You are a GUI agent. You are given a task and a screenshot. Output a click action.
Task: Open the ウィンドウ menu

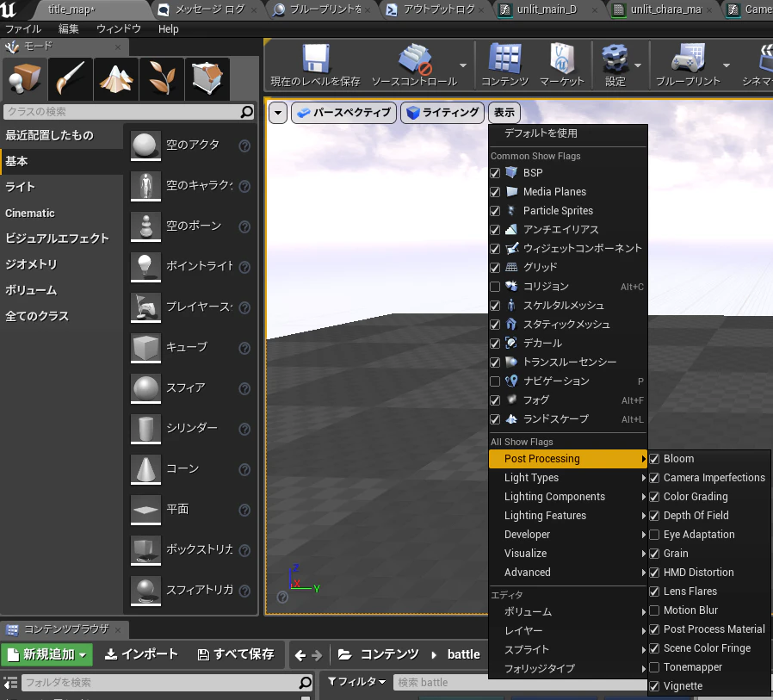[x=118, y=29]
